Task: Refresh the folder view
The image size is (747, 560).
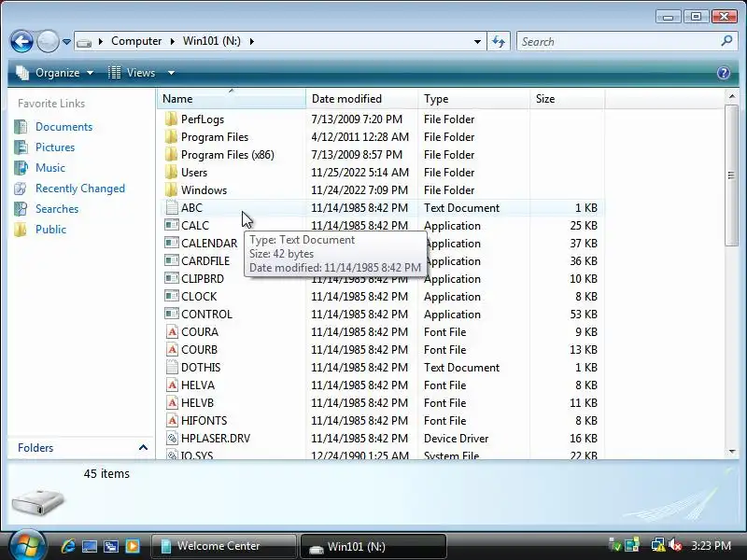Action: click(x=499, y=41)
